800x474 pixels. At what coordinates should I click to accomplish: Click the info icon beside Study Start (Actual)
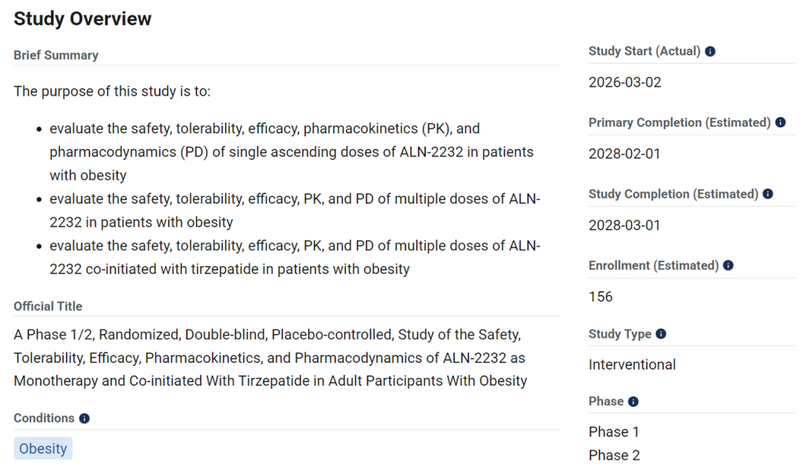pyautogui.click(x=710, y=51)
